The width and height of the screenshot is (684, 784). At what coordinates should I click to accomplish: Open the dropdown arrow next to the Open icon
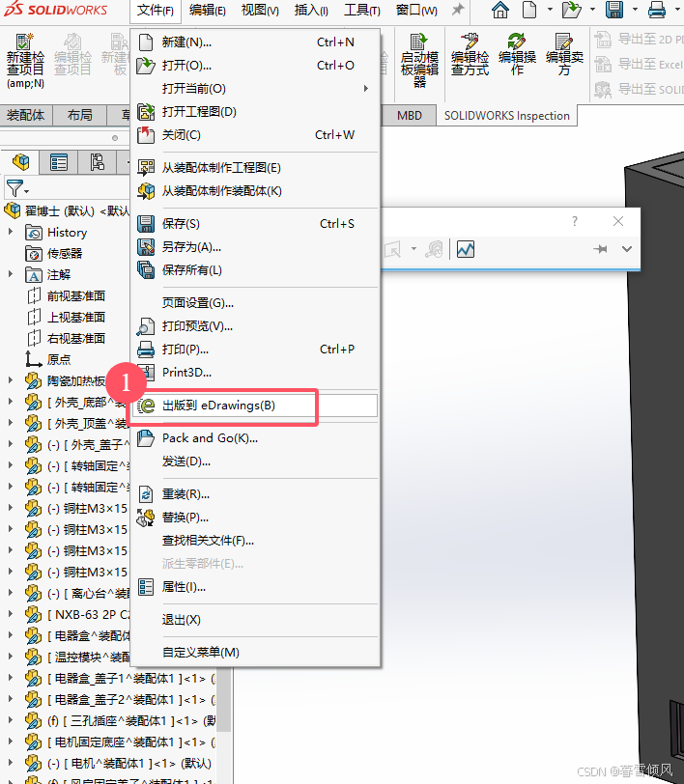click(592, 10)
